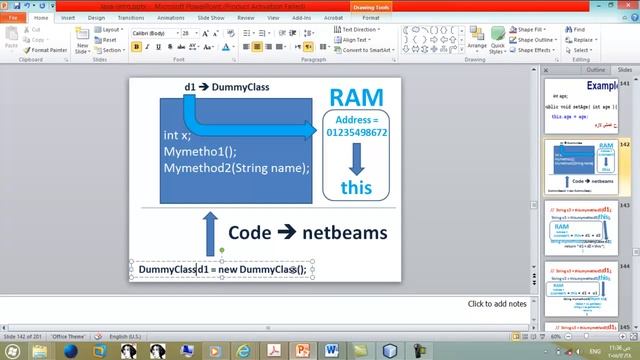Toggle right-to-left text direction
Screen dimensions: 640x360
click(309, 47)
